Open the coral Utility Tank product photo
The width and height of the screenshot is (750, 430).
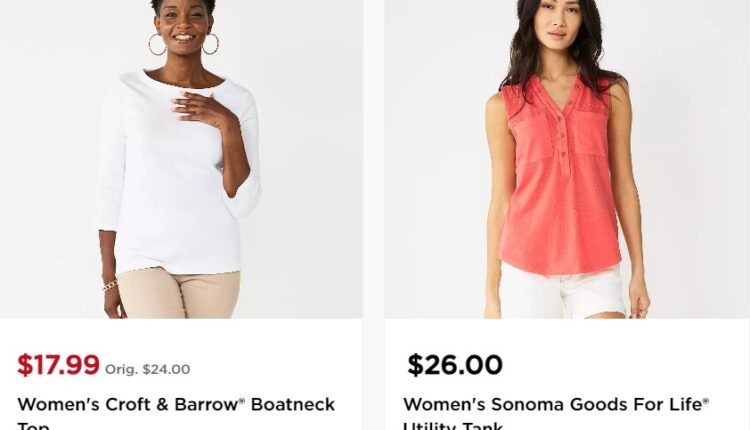click(x=566, y=159)
